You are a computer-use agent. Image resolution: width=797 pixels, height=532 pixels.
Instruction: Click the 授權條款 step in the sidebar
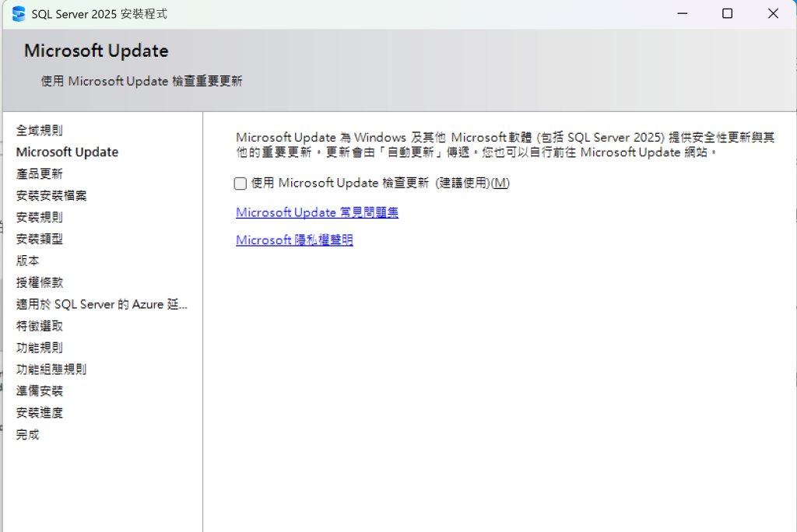coord(40,282)
